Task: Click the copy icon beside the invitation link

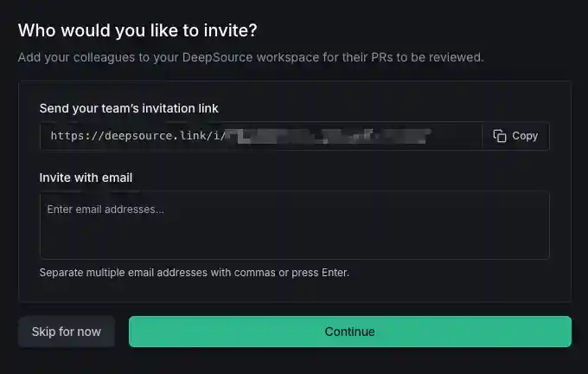Action: tap(500, 136)
